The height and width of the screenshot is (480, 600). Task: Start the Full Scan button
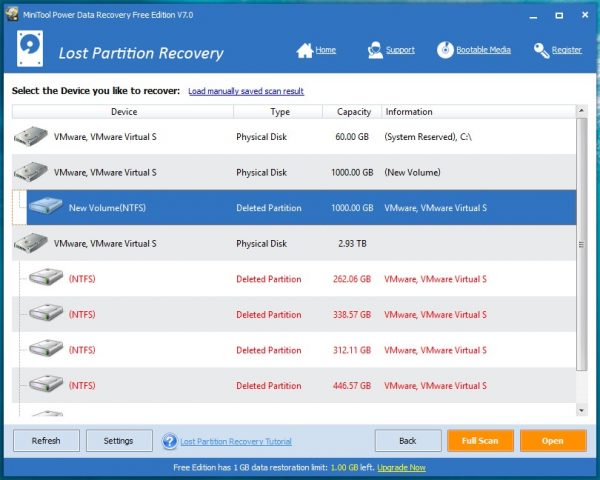tap(480, 441)
